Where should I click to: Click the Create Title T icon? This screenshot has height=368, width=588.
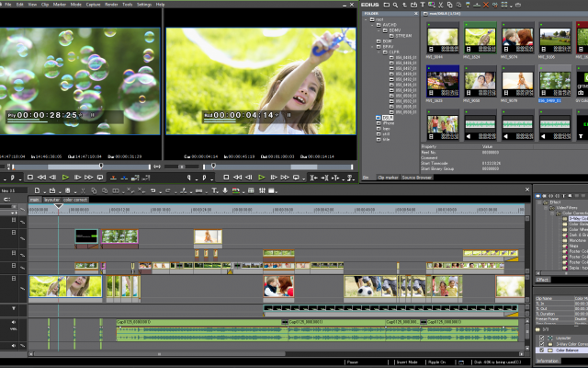[x=214, y=190]
